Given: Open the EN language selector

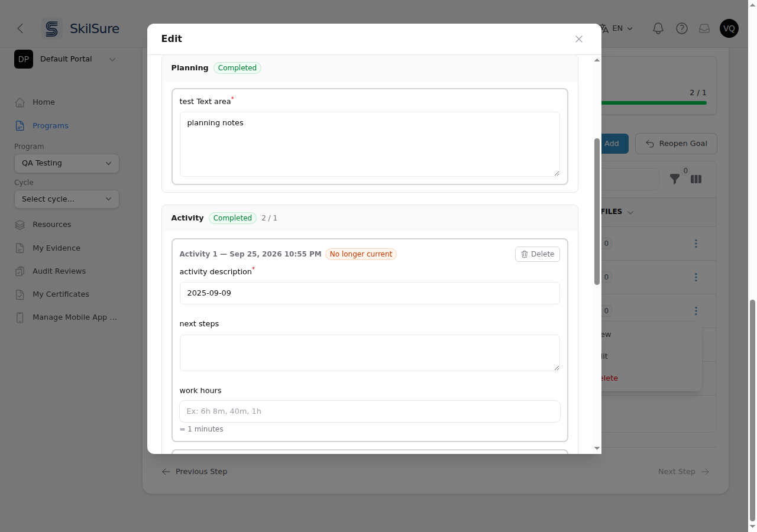Looking at the screenshot, I should pos(616,28).
